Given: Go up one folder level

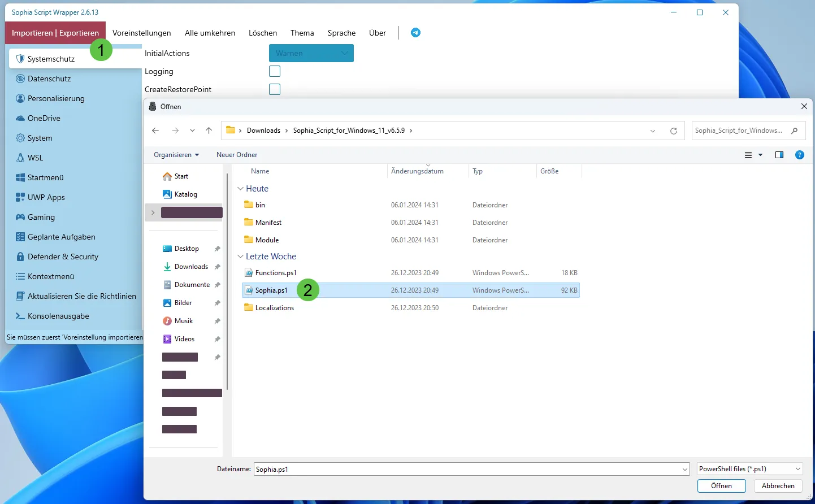Looking at the screenshot, I should pos(209,131).
